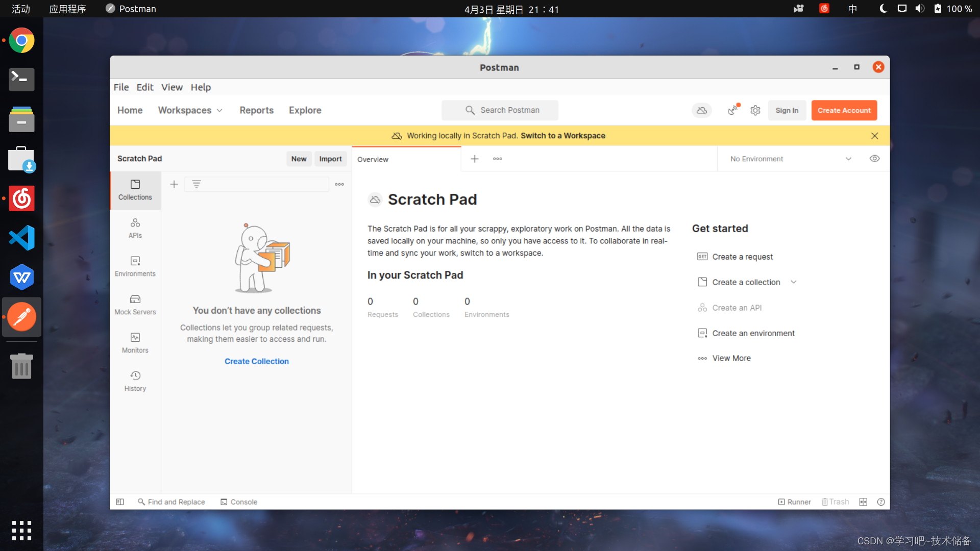
Task: Open the Mock Servers sidebar panel
Action: (x=135, y=305)
